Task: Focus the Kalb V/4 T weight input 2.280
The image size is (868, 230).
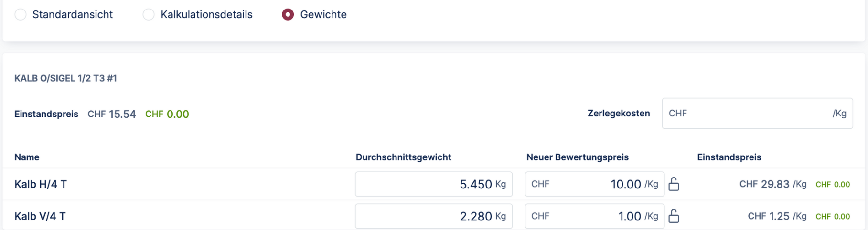Action: point(433,216)
